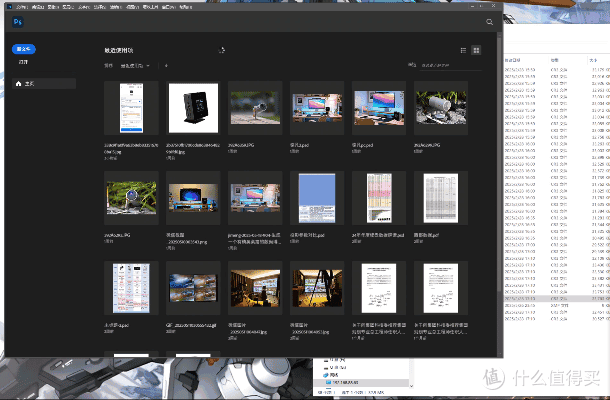
Task: Open the black device on white thumbnail
Action: (x=193, y=108)
